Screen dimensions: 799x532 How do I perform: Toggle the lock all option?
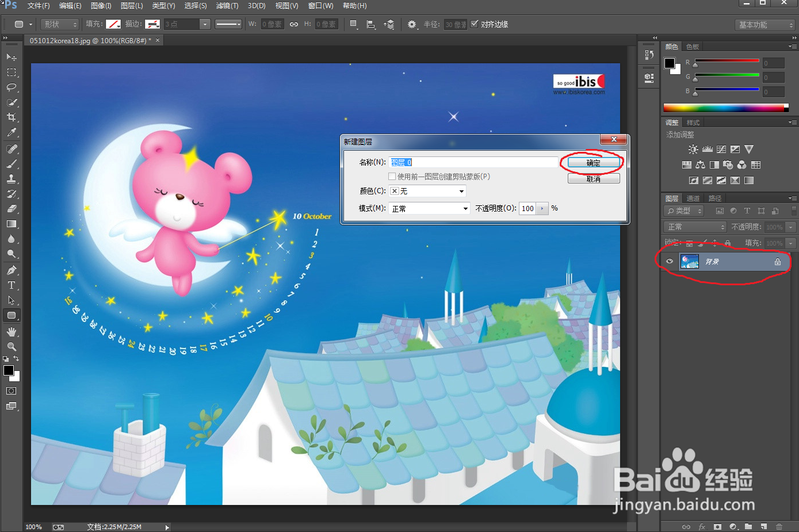point(728,243)
